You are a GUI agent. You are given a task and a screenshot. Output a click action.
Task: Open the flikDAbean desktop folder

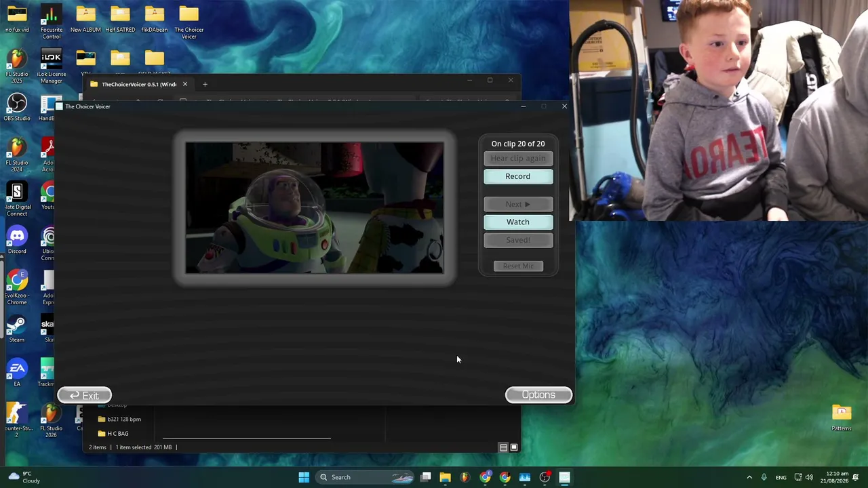click(x=155, y=19)
